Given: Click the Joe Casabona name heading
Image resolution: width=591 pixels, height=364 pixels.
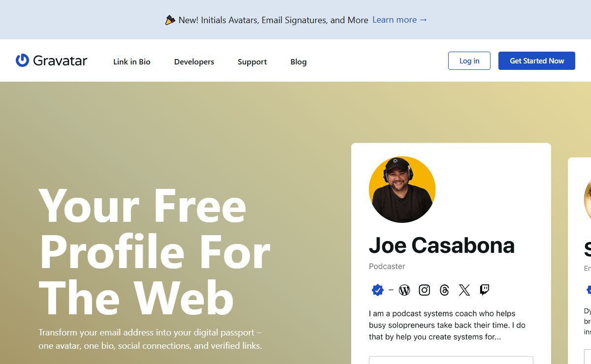Looking at the screenshot, I should (x=442, y=245).
